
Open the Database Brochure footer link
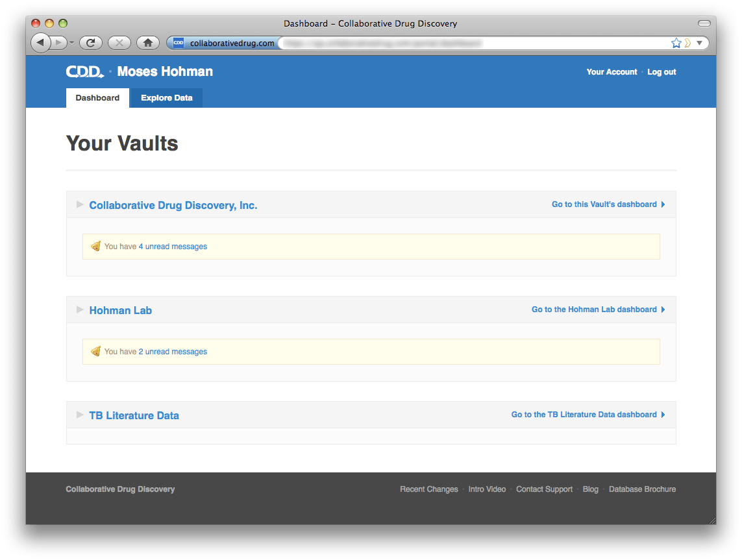(x=642, y=489)
